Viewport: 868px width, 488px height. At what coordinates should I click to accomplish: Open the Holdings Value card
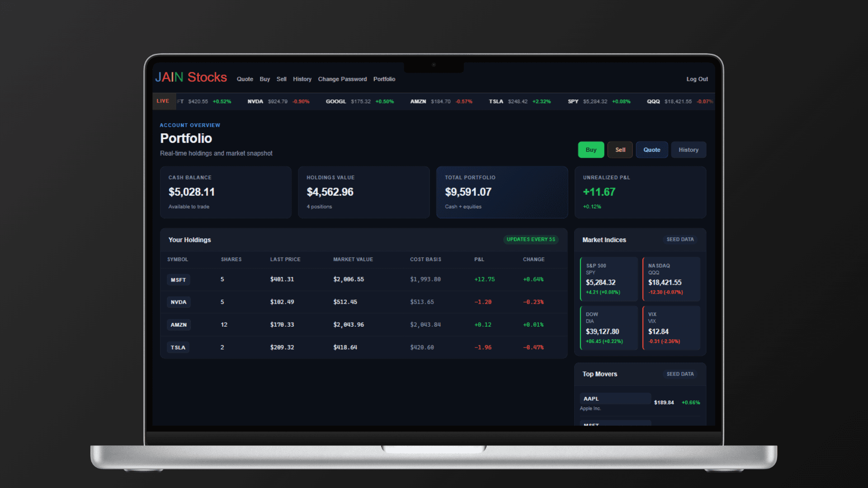pyautogui.click(x=364, y=192)
